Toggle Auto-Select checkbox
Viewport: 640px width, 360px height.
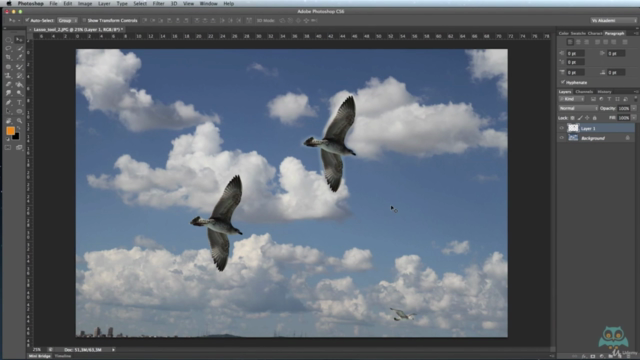[x=27, y=20]
